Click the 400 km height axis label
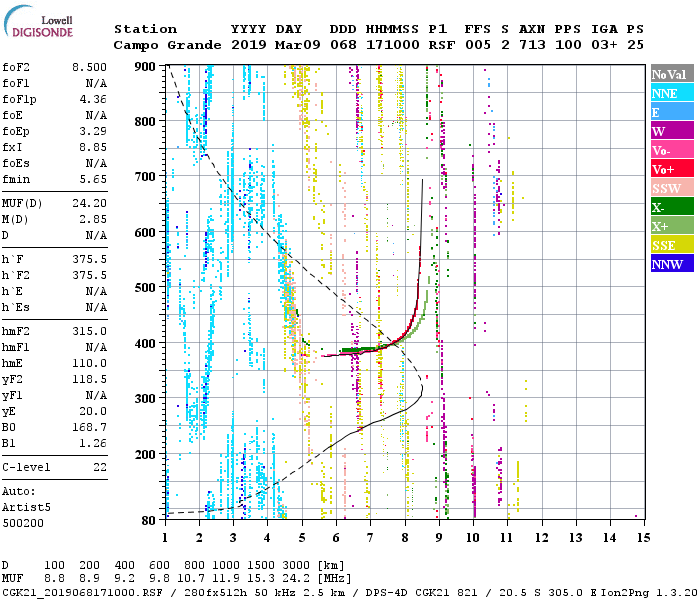The image size is (700, 600). [x=145, y=343]
